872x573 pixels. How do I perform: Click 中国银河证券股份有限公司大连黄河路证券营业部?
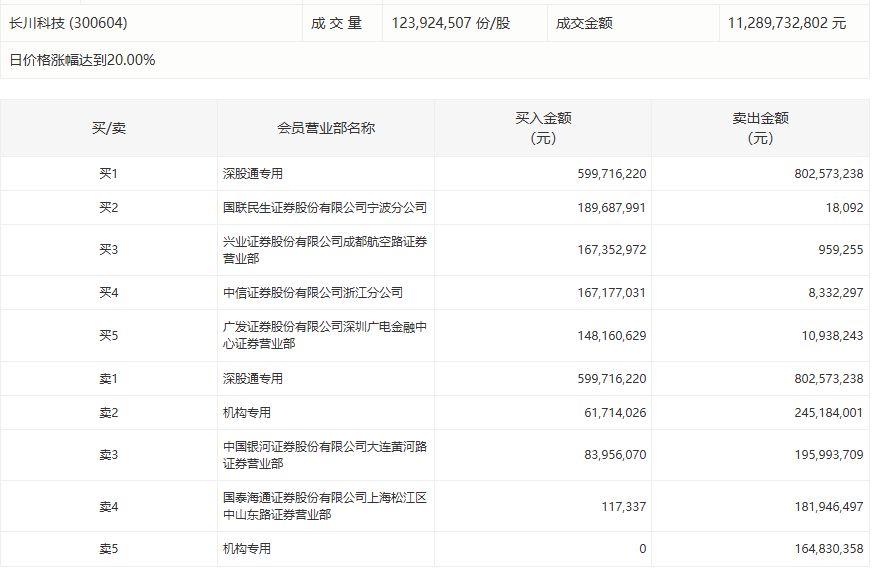tap(325, 455)
